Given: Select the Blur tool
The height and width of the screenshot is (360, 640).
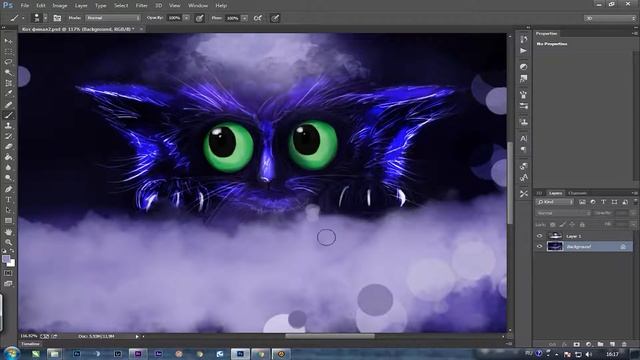Looking at the screenshot, I should [x=8, y=168].
